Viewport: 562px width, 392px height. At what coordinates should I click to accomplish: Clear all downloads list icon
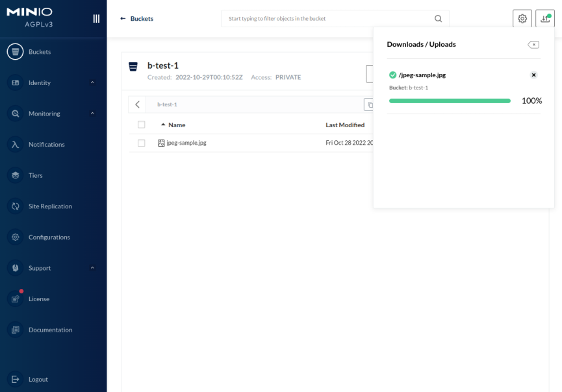533,45
